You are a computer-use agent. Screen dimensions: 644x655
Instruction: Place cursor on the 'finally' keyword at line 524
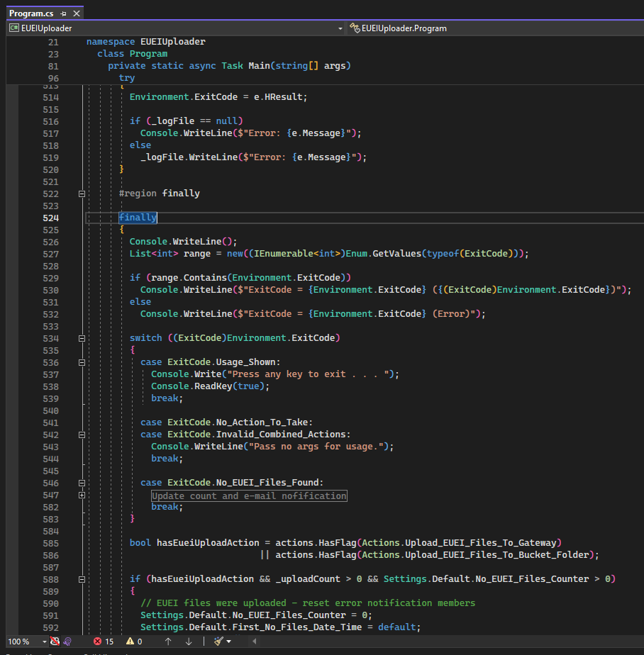pyautogui.click(x=138, y=218)
